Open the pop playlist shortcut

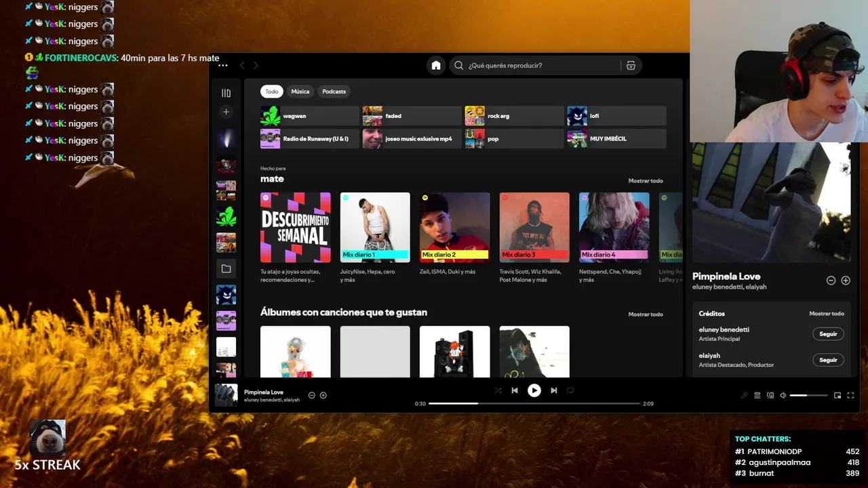pyautogui.click(x=515, y=138)
